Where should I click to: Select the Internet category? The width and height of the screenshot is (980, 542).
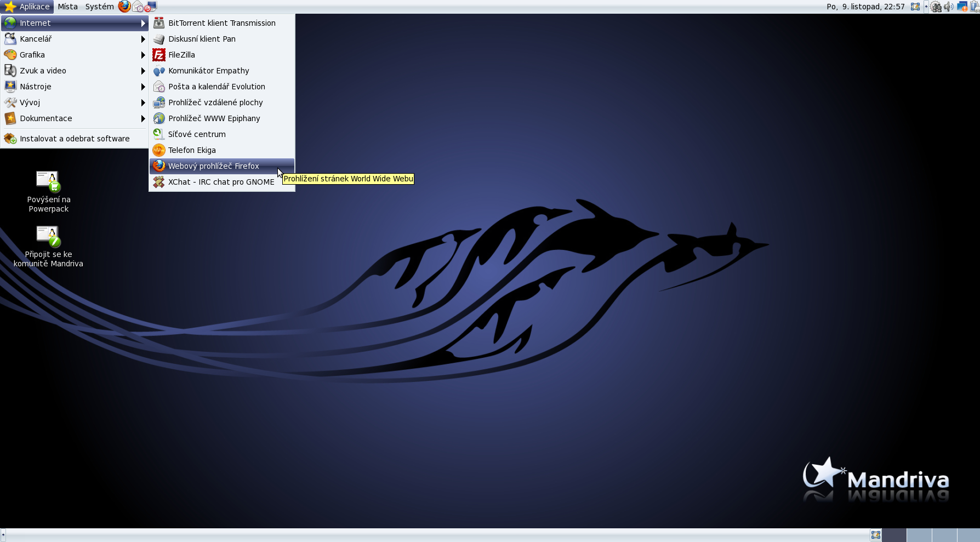tap(75, 23)
